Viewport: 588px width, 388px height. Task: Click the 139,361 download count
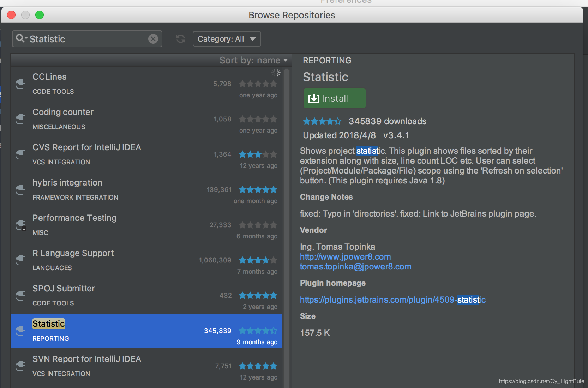pos(219,190)
